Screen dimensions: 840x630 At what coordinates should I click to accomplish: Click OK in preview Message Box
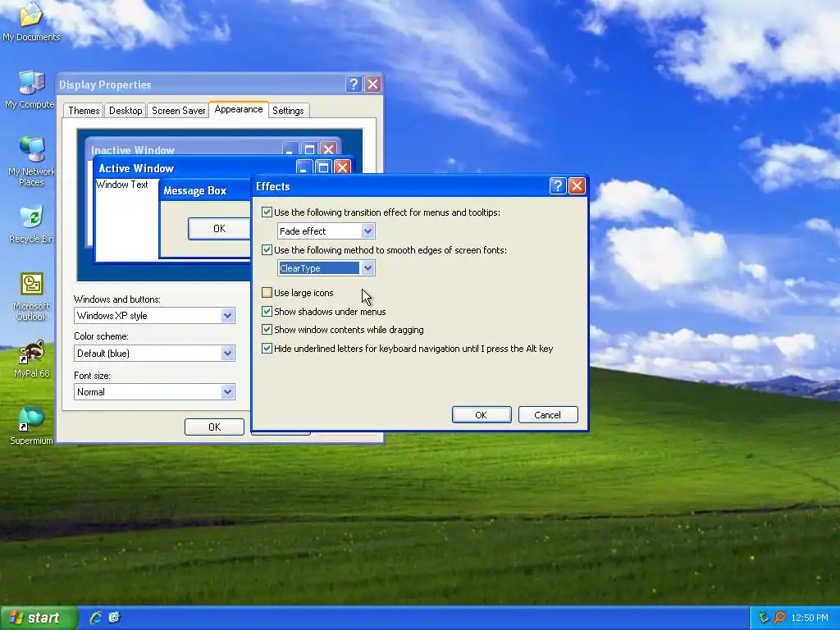click(219, 229)
